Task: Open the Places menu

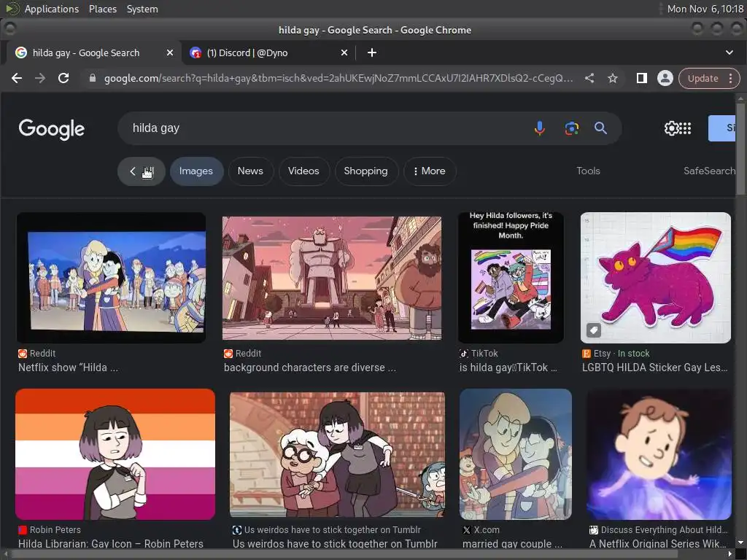Action: pyautogui.click(x=102, y=9)
